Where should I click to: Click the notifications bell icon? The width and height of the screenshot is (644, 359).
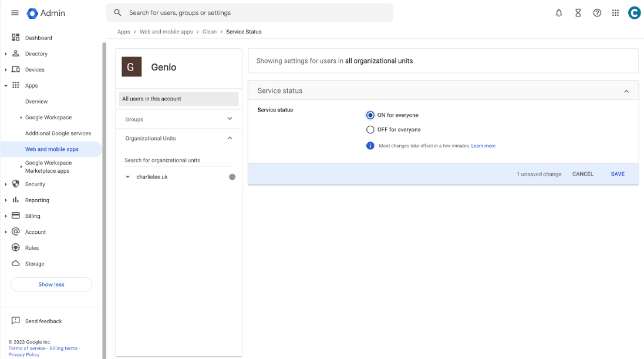click(559, 13)
